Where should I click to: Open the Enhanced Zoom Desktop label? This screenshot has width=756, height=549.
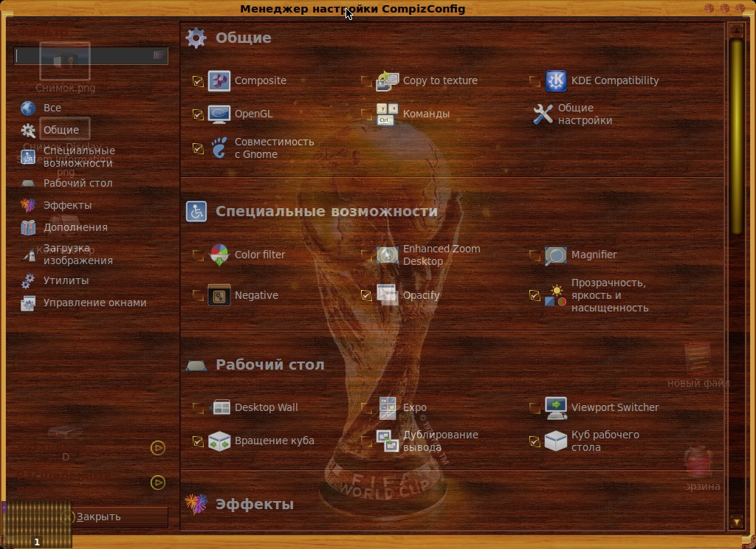pyautogui.click(x=441, y=255)
